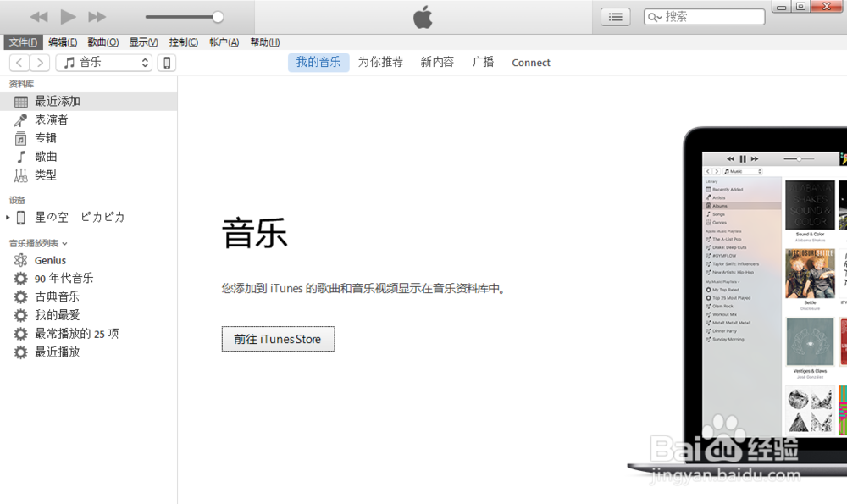Image resolution: width=847 pixels, height=504 pixels.
Task: Click the 最近添加 label
Action: pos(58,102)
